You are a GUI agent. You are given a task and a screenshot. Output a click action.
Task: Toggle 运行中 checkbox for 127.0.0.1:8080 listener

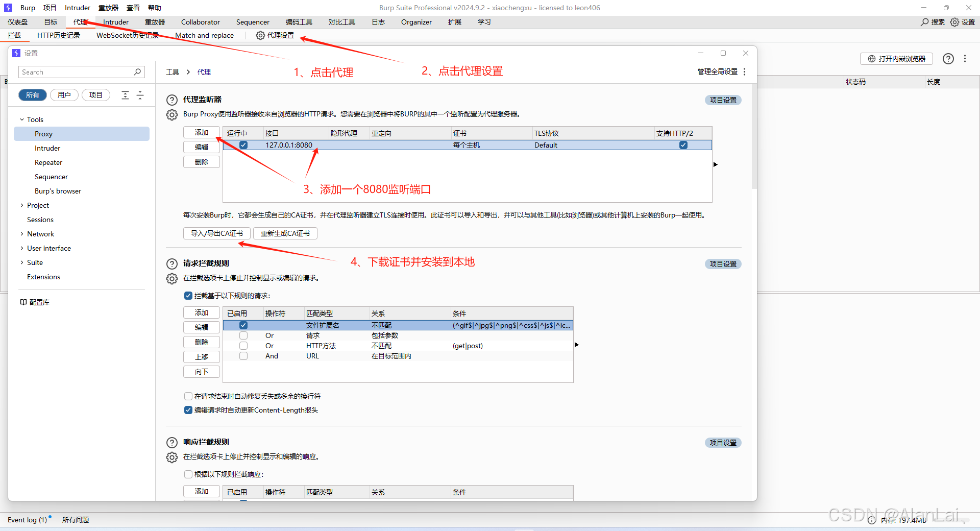tap(243, 145)
